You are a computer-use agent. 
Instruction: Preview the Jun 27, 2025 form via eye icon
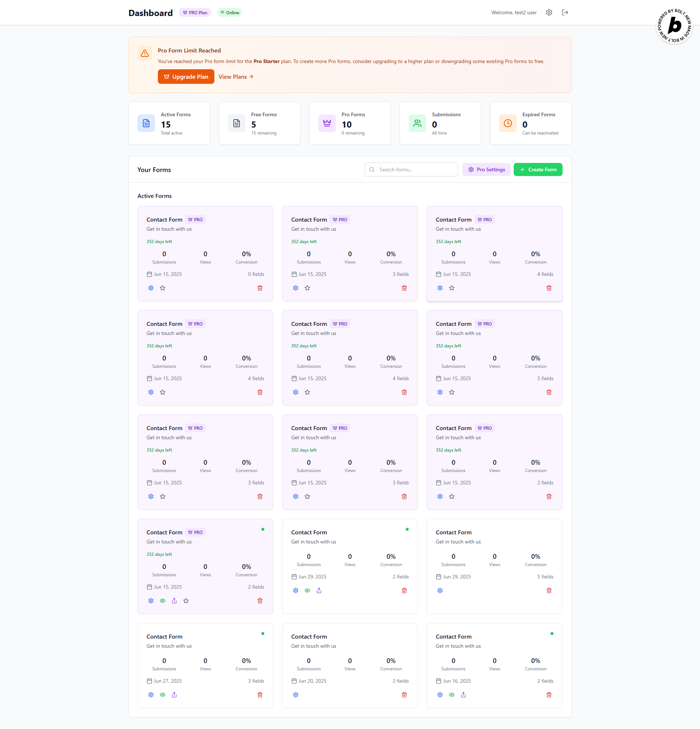click(x=163, y=695)
